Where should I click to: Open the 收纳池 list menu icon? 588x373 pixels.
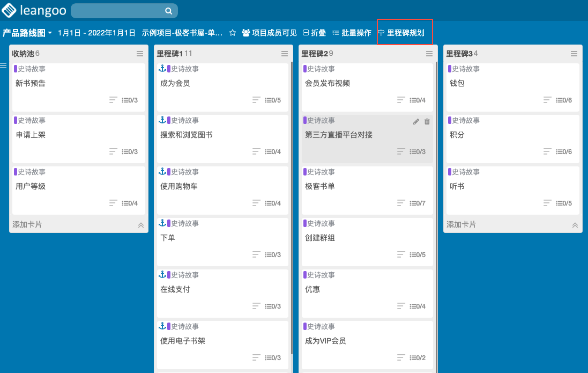[x=140, y=54]
